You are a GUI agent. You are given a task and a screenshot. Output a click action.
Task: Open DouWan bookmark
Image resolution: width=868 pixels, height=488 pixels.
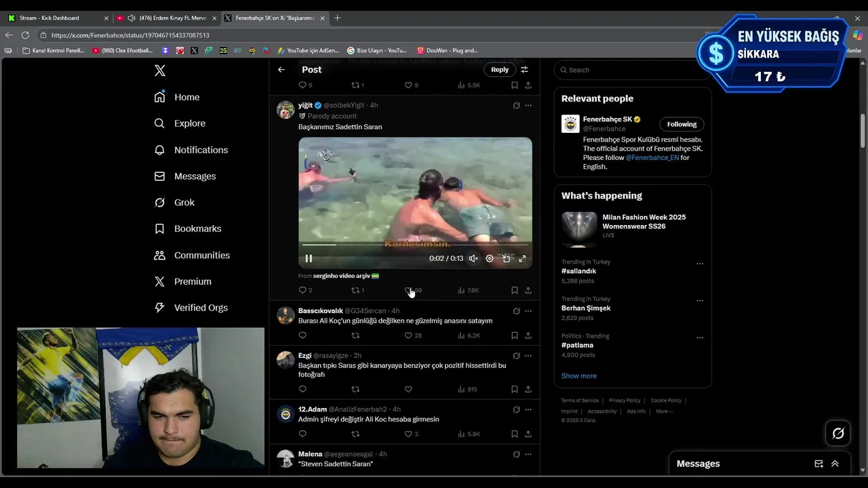click(x=447, y=50)
